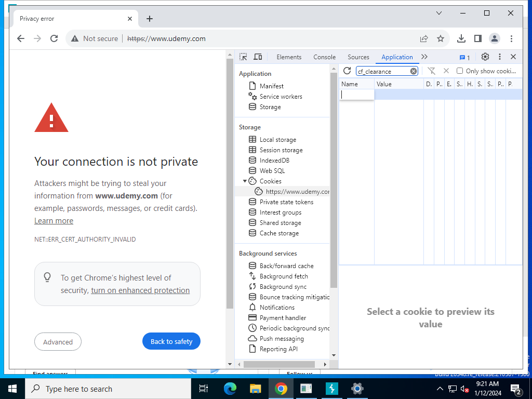Screen dimensions: 532x399
Task: Switch to the Elements tab
Action: click(x=289, y=57)
